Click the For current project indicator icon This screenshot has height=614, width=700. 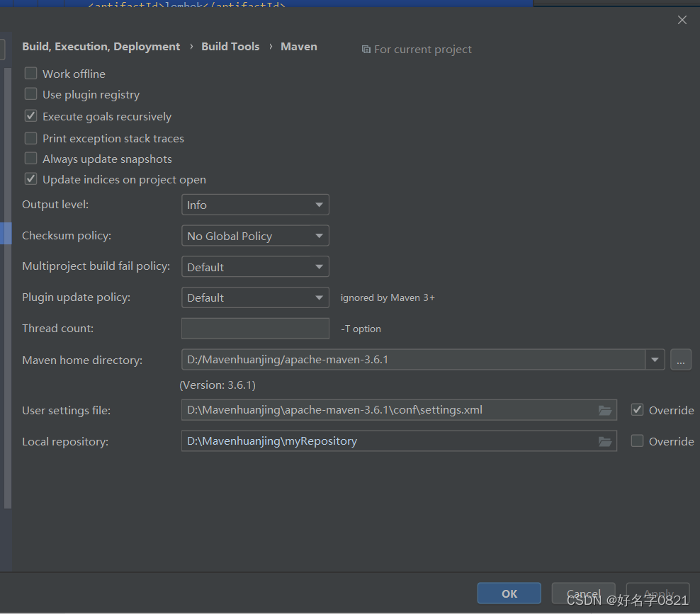coord(366,49)
